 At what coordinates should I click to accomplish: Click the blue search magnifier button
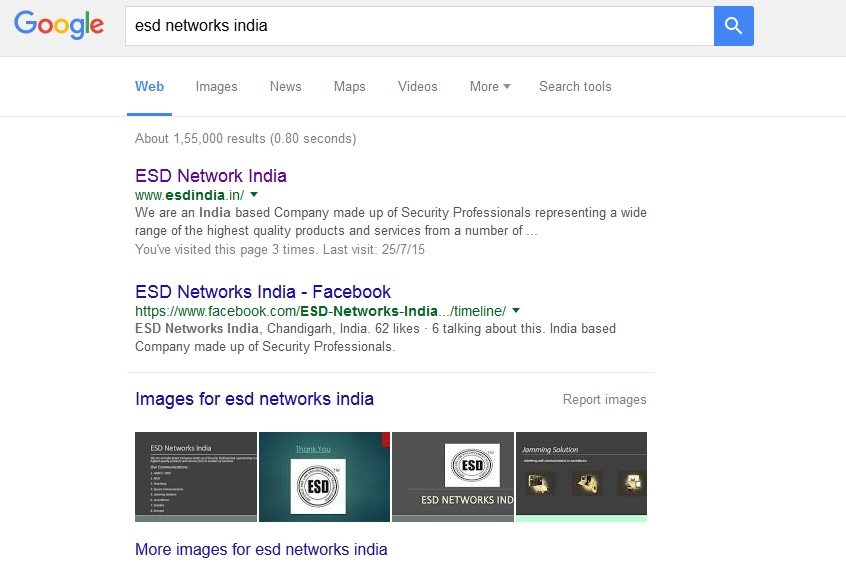click(733, 26)
